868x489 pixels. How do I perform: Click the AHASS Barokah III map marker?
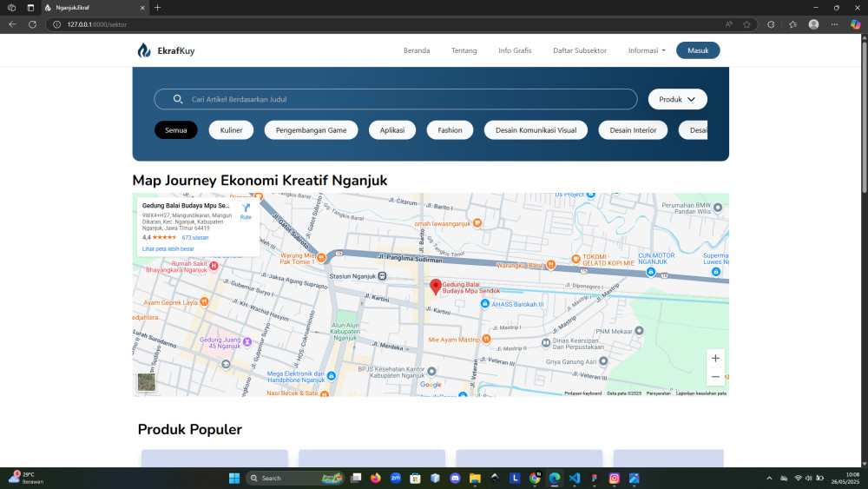pos(485,303)
